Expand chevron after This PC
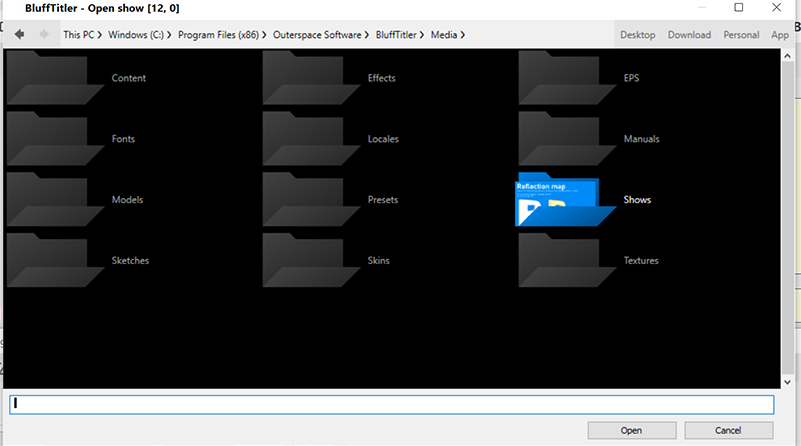Viewport: 801px width, 446px height. click(100, 35)
